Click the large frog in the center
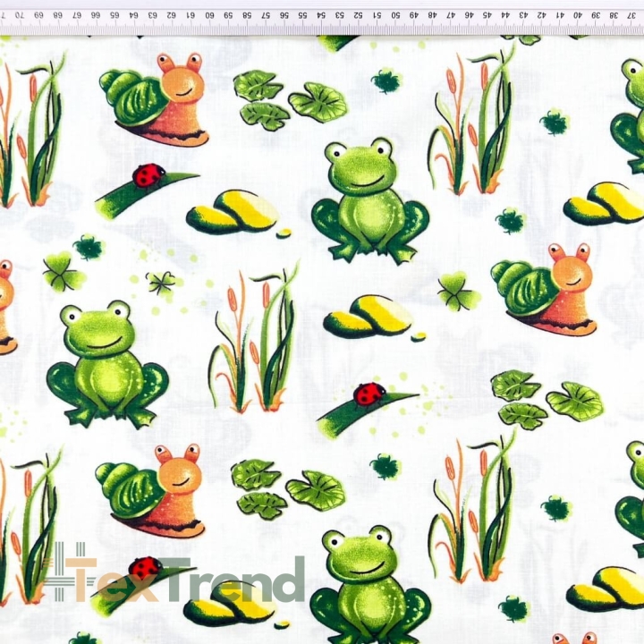 coord(370,200)
